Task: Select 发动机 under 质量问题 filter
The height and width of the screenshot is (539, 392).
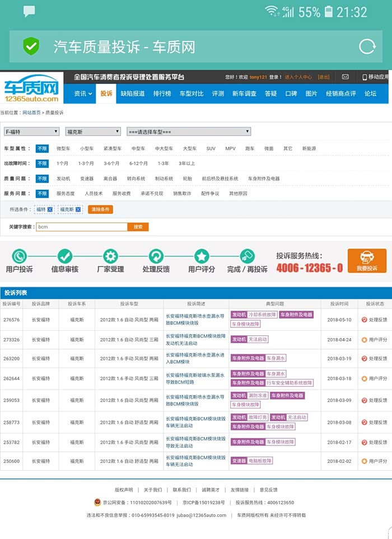Action: [63, 179]
